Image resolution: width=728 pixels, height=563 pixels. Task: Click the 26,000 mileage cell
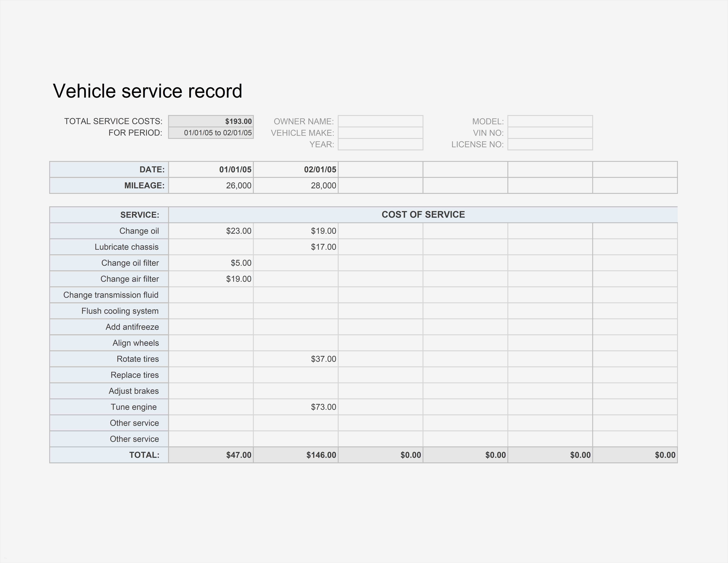click(211, 185)
